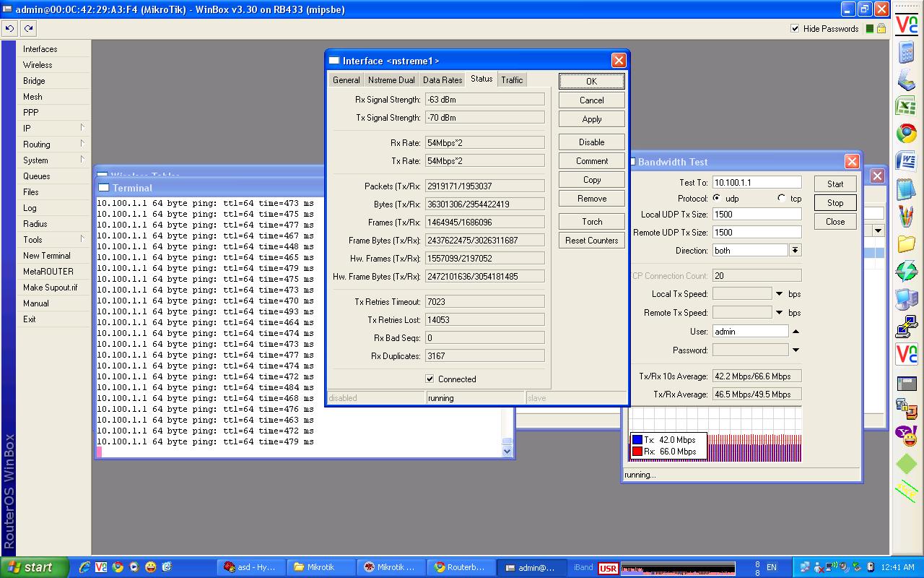
Task: Open Interfaces from the sidebar menu
Action: coord(54,49)
